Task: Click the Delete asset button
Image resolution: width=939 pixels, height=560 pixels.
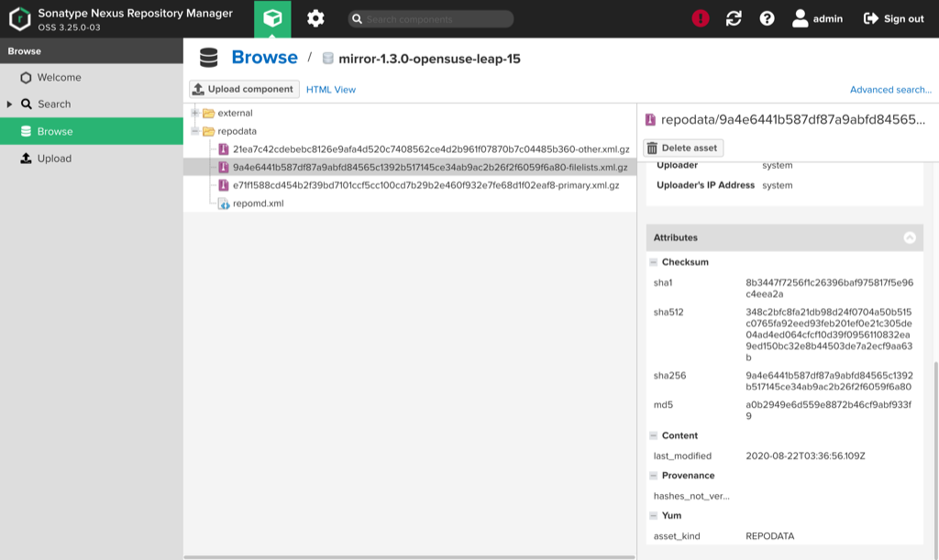Action: click(x=683, y=148)
